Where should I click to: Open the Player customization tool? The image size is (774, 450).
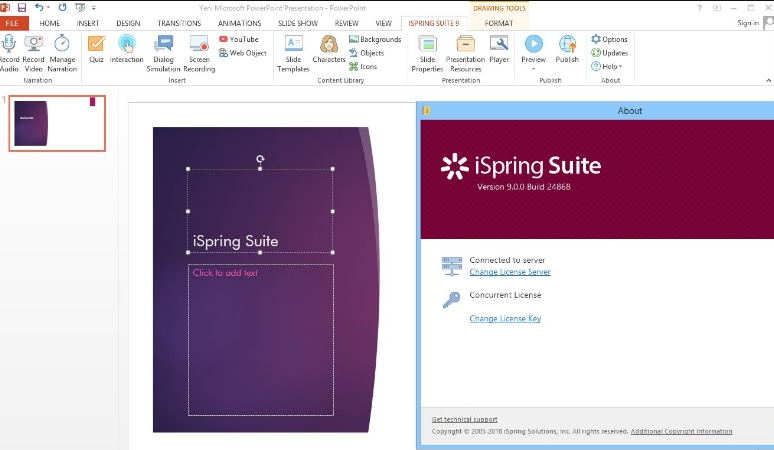coord(499,49)
